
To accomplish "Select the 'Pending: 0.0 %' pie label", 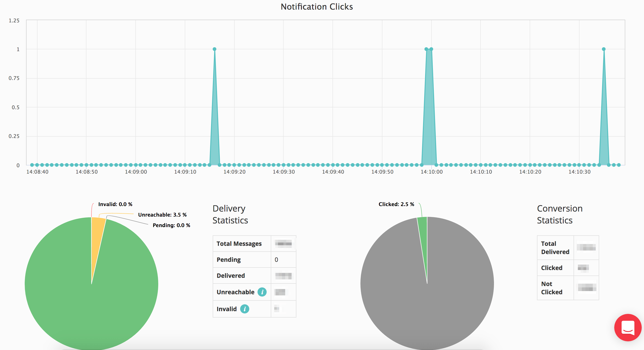I will click(x=171, y=225).
